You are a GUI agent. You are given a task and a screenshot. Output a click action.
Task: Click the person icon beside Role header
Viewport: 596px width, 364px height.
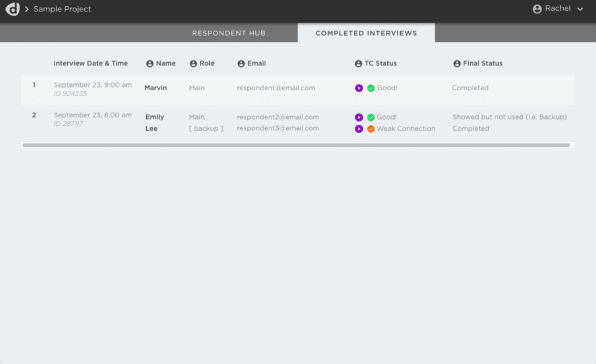pos(193,64)
